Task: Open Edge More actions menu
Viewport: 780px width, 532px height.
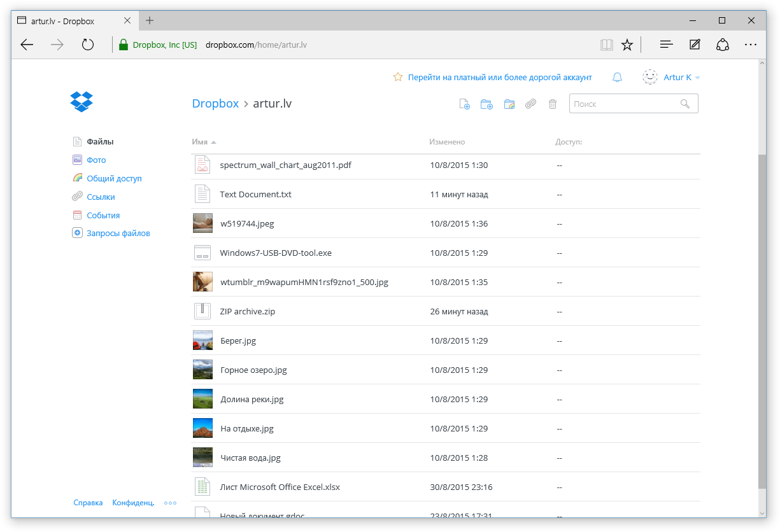Action: [751, 45]
